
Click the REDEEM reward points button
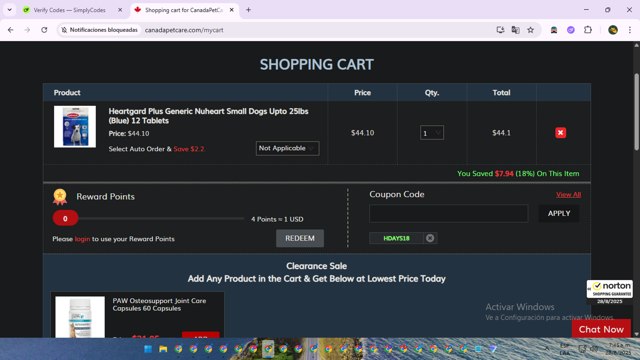(x=300, y=238)
